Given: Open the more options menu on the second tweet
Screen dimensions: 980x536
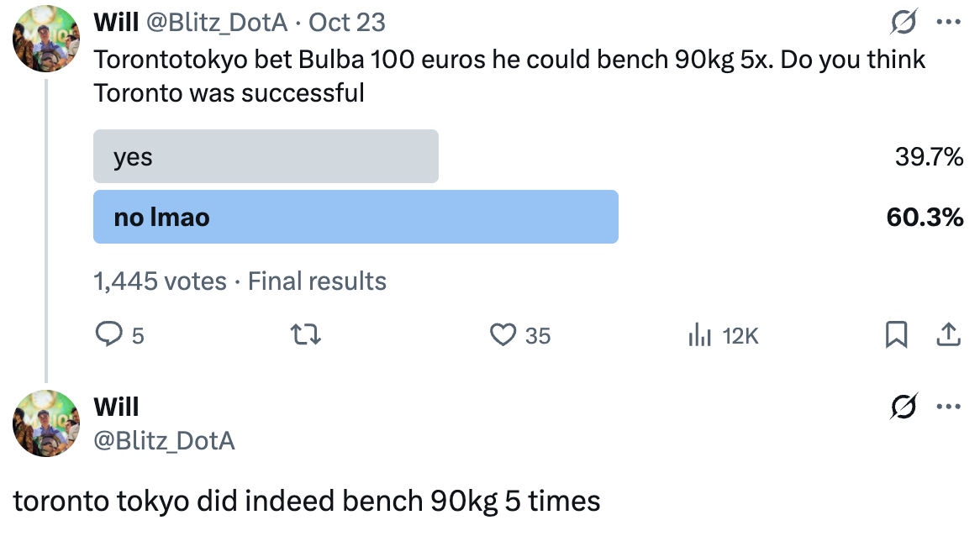Looking at the screenshot, I should click(x=948, y=407).
